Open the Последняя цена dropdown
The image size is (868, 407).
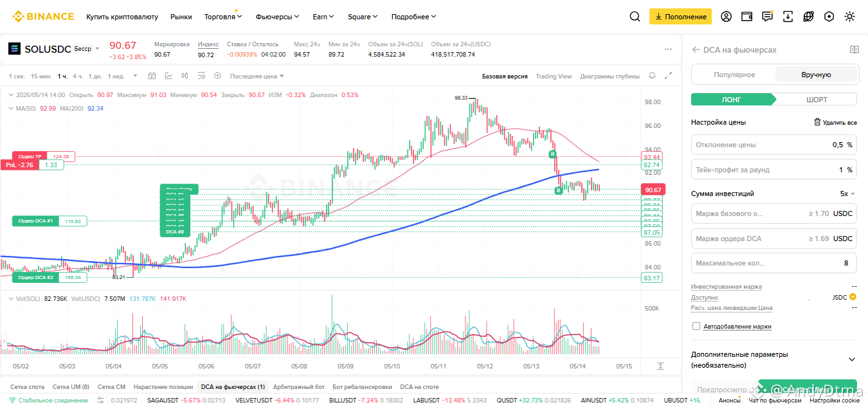(257, 76)
